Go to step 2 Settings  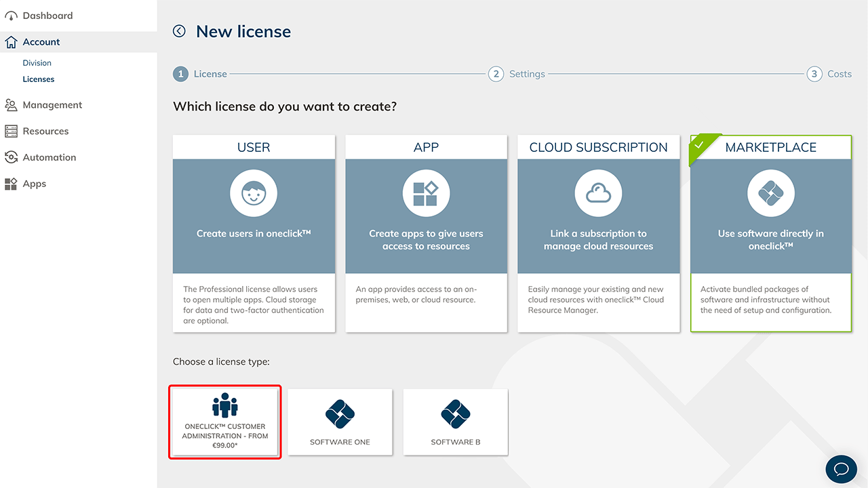point(517,74)
